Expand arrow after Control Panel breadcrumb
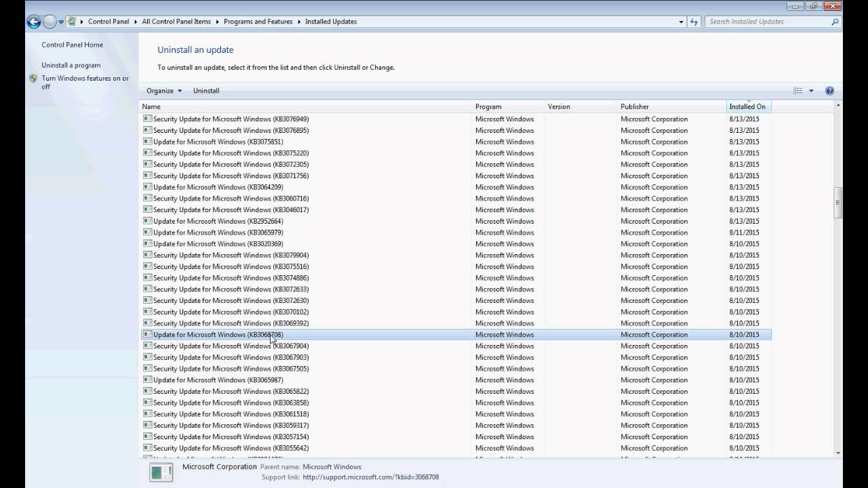Viewport: 868px width, 488px height. 136,22
